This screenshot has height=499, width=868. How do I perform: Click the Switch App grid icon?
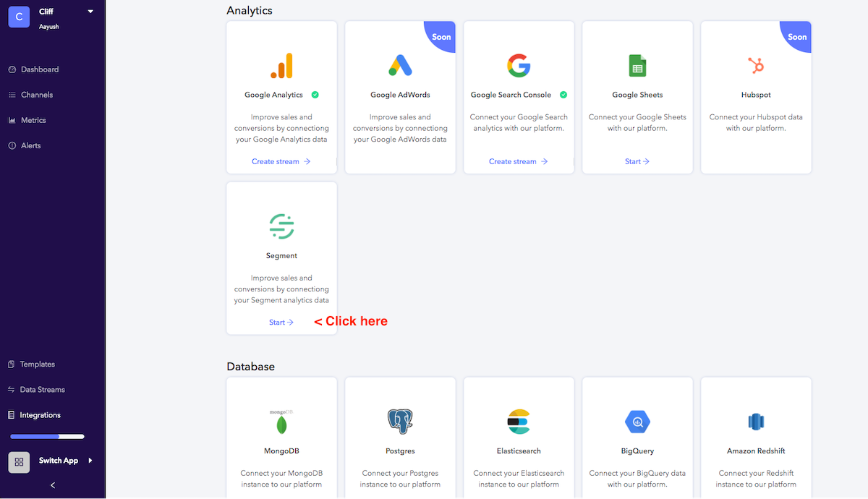pyautogui.click(x=19, y=462)
